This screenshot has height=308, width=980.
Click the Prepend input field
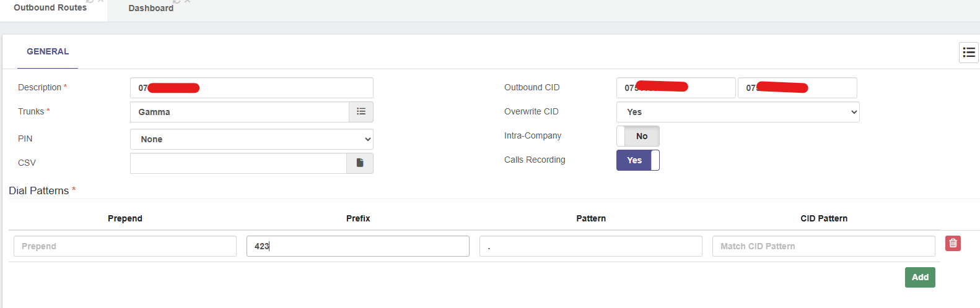point(125,246)
